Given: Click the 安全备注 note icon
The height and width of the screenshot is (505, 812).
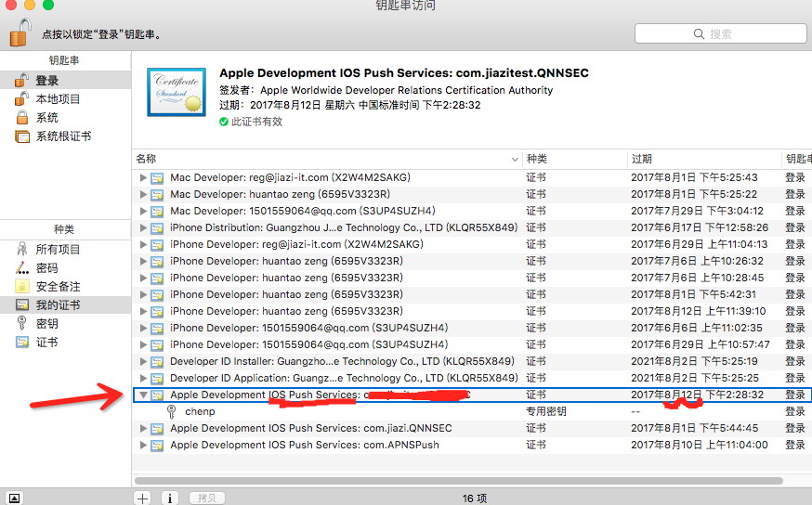Looking at the screenshot, I should (x=21, y=286).
